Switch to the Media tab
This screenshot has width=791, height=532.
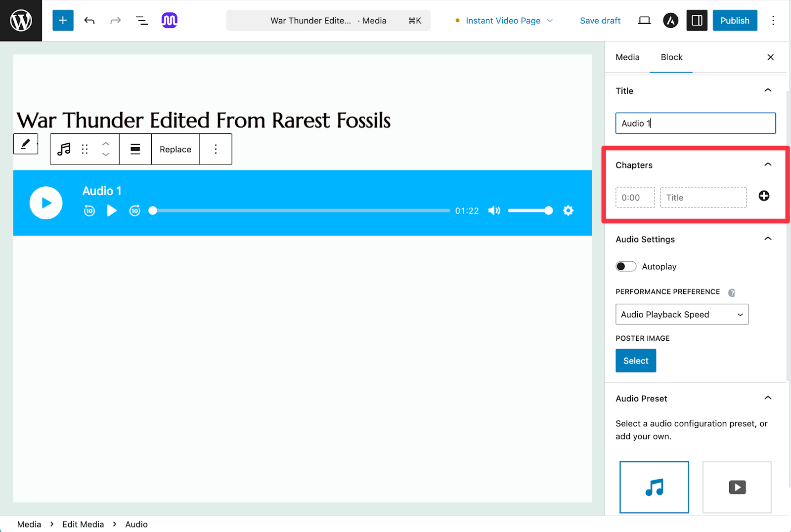(627, 57)
